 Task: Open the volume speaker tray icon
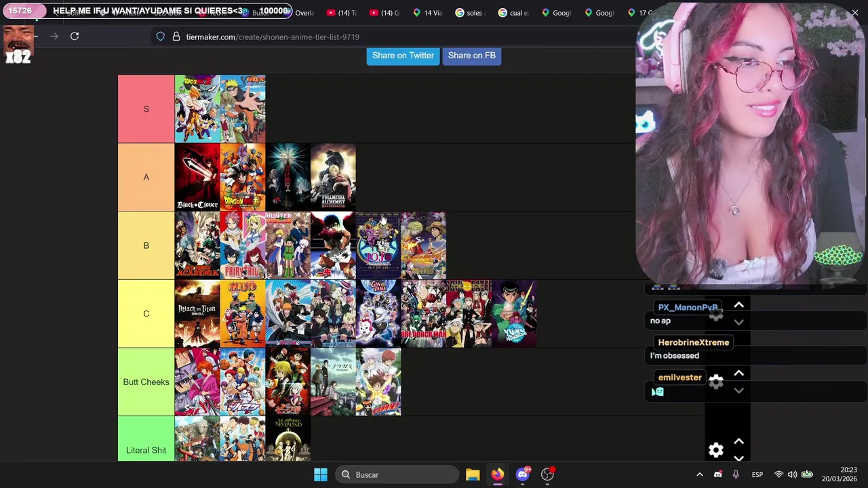(x=793, y=474)
